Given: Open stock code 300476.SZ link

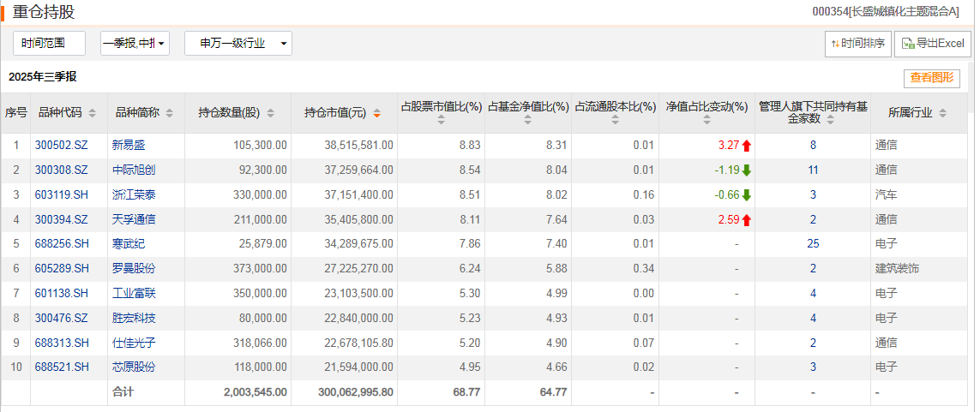Looking at the screenshot, I should [x=61, y=319].
